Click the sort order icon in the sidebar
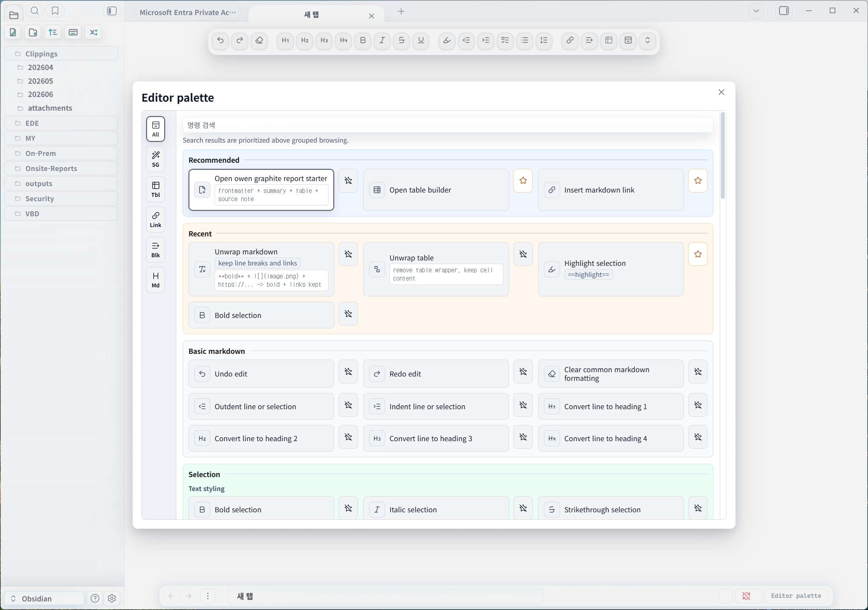Viewport: 868px width, 610px height. [53, 32]
